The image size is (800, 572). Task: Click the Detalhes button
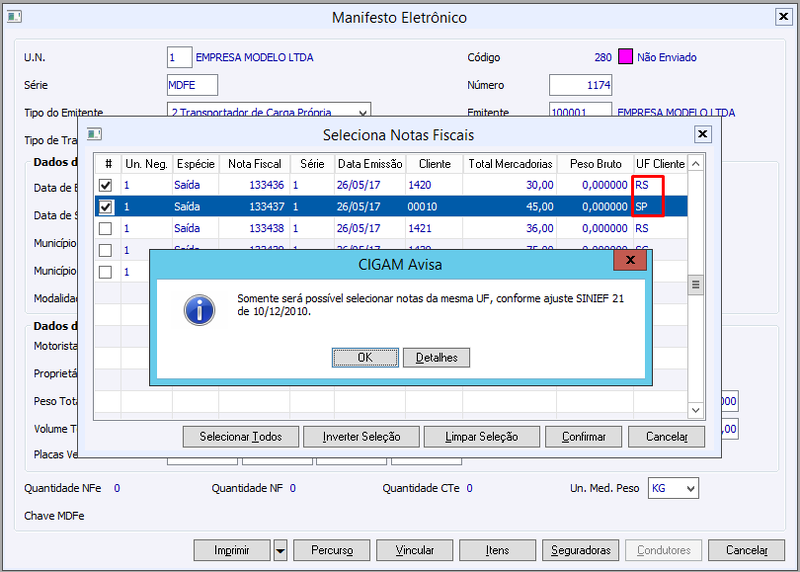[436, 358]
